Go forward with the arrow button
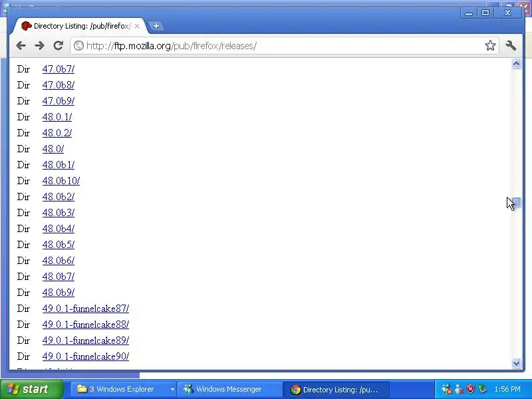The image size is (532, 399). pos(40,45)
